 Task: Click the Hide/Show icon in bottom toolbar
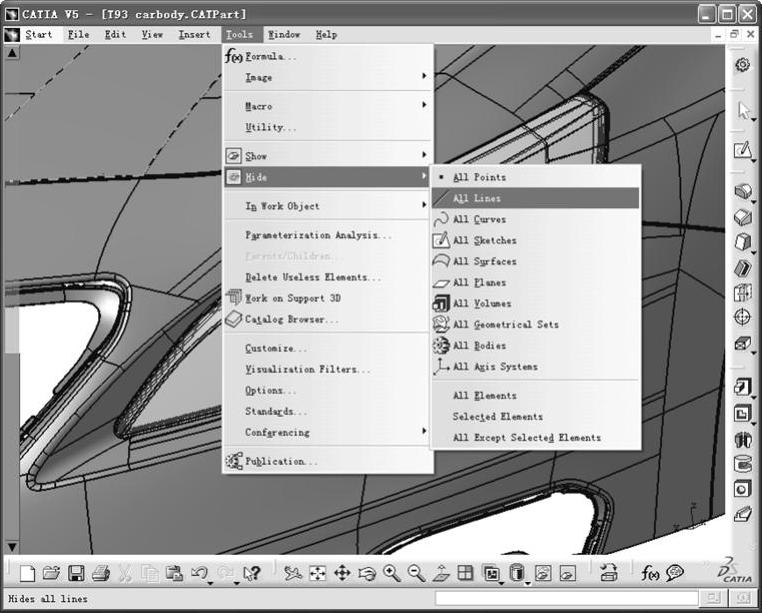[x=543, y=573]
